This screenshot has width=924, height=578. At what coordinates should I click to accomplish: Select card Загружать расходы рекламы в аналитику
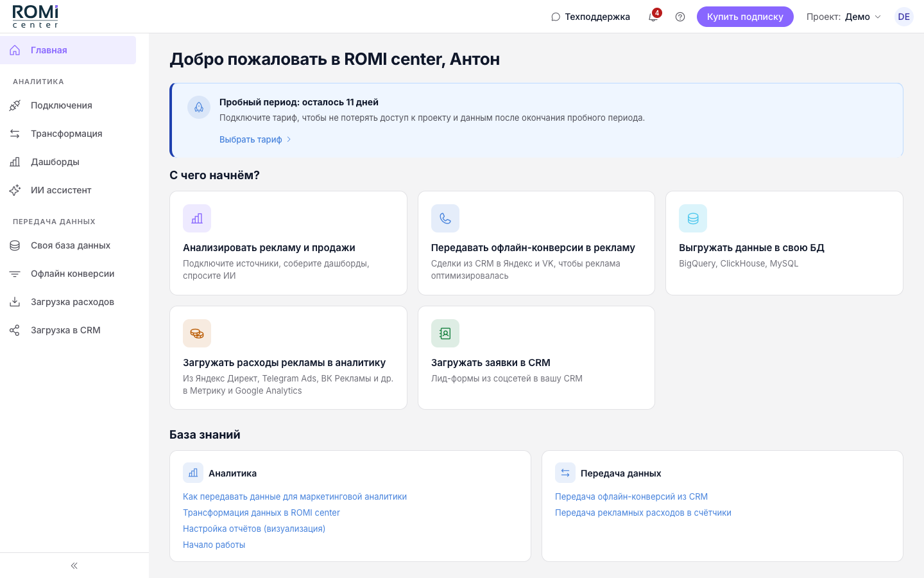[288, 358]
